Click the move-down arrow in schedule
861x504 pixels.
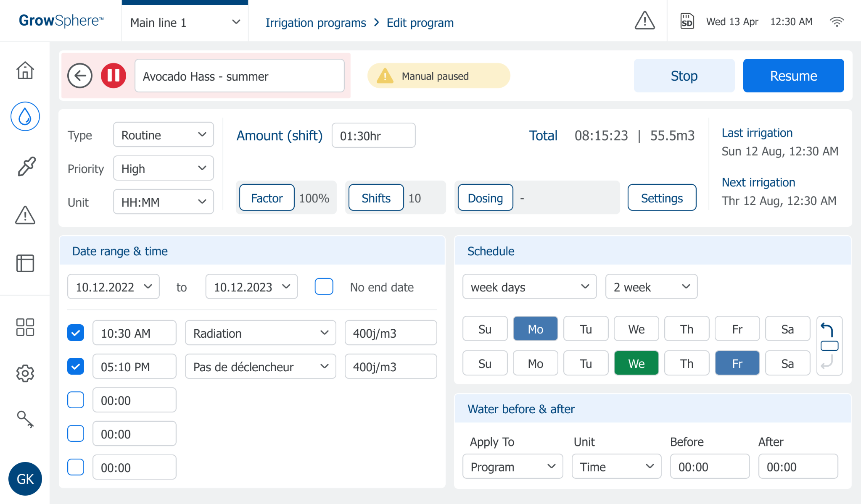click(x=827, y=361)
